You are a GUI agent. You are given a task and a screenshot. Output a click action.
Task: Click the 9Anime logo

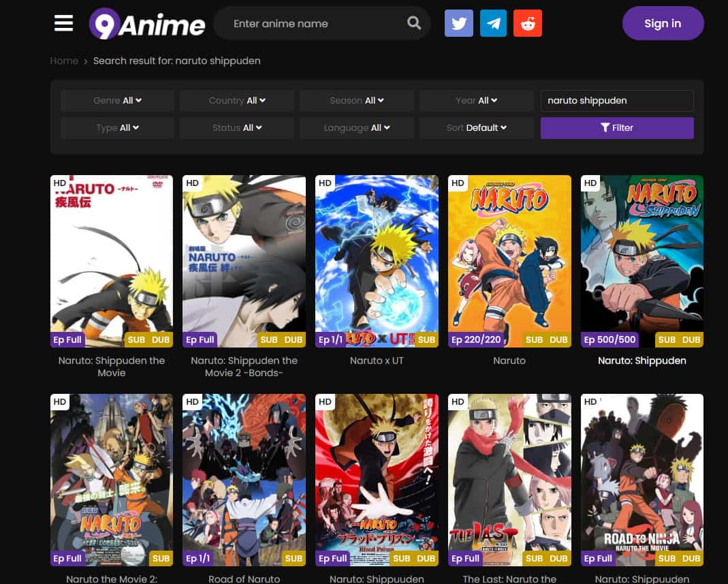[147, 24]
